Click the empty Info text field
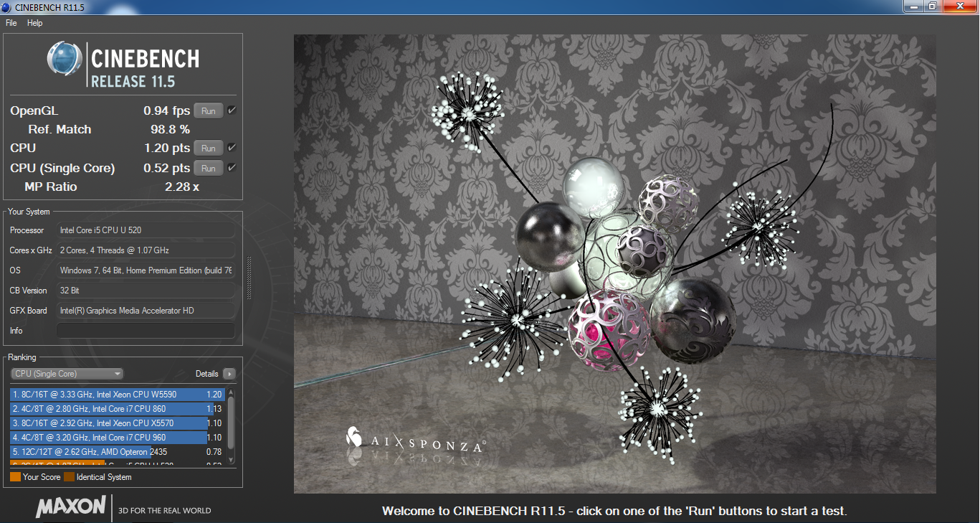980x523 pixels. tap(146, 331)
